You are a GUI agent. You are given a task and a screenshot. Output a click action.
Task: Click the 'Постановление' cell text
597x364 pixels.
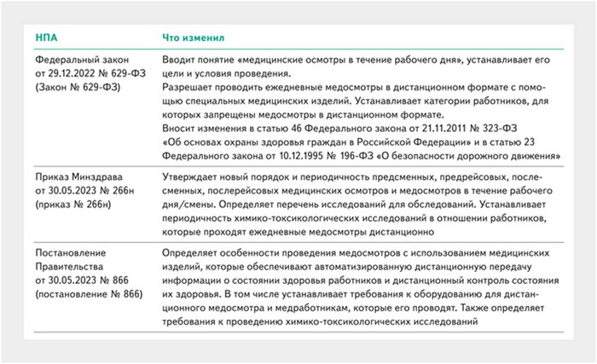(x=71, y=253)
